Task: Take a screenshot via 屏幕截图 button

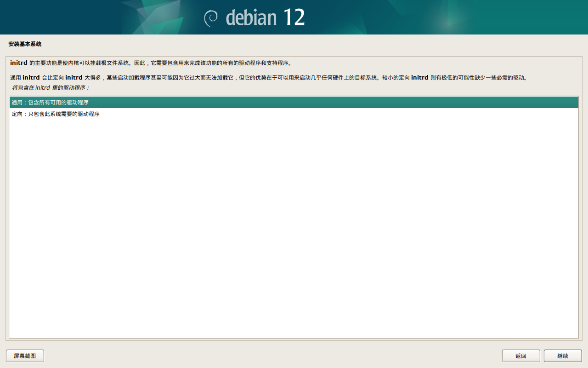Action: click(x=25, y=356)
